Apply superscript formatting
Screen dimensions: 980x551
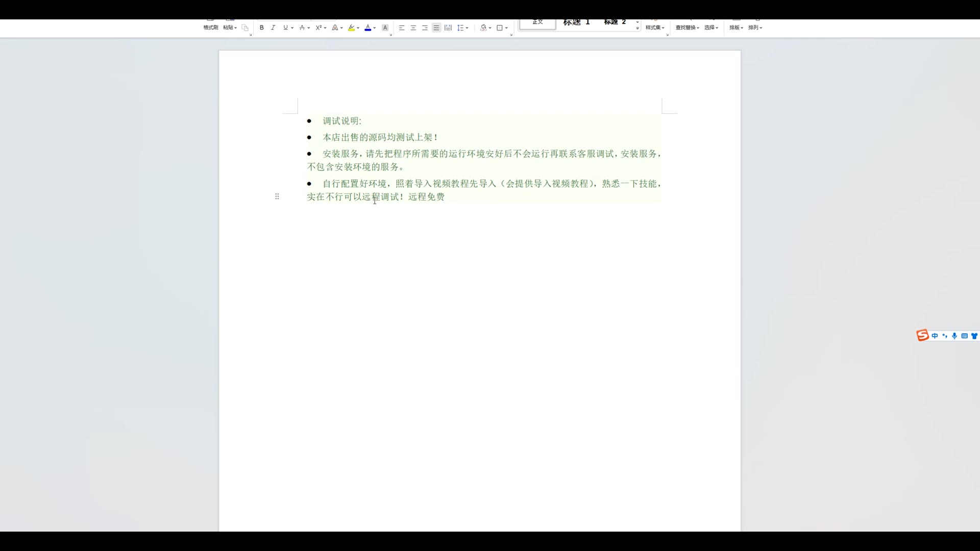(x=318, y=28)
